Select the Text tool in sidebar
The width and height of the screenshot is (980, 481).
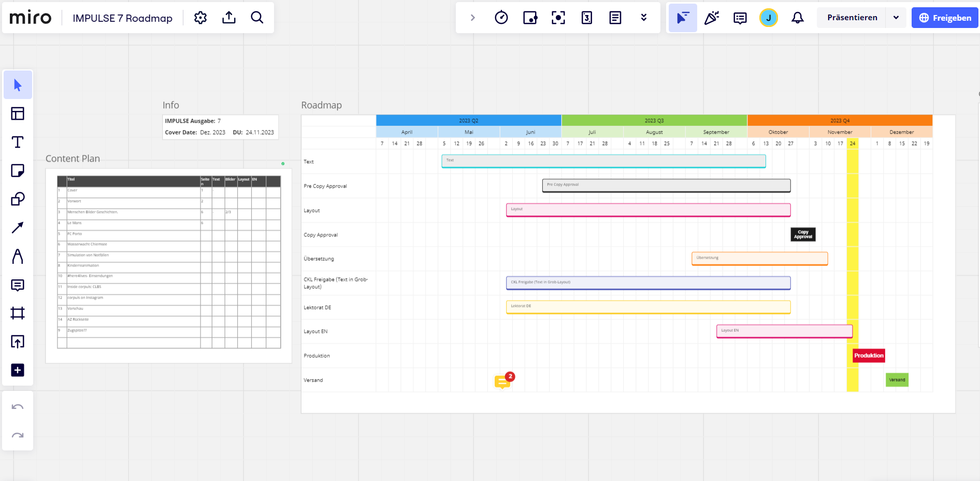(x=18, y=142)
